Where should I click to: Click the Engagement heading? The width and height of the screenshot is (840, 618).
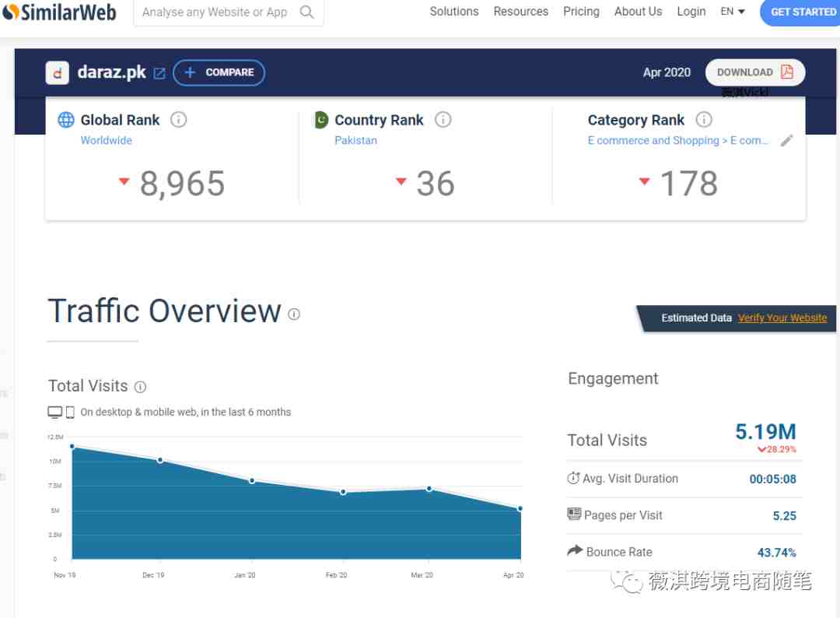pyautogui.click(x=613, y=379)
